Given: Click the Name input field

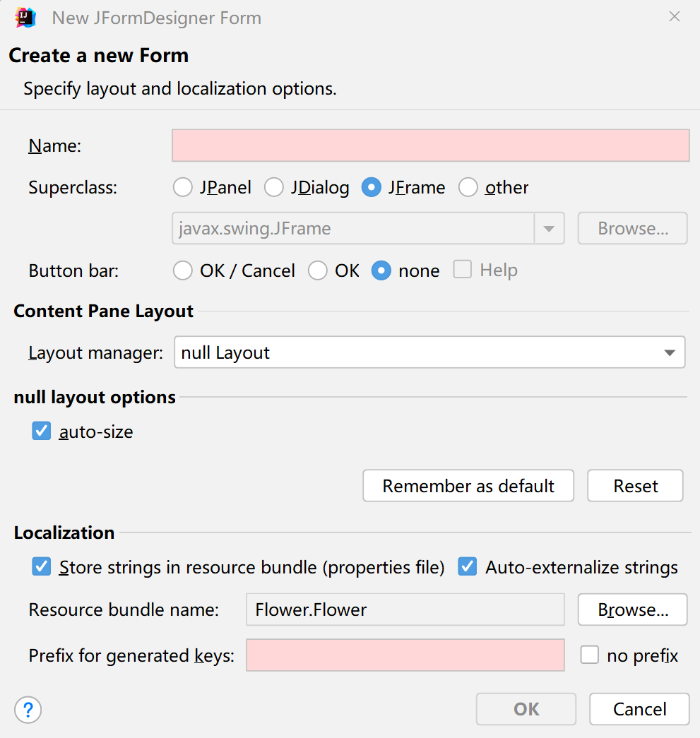Looking at the screenshot, I should (430, 145).
